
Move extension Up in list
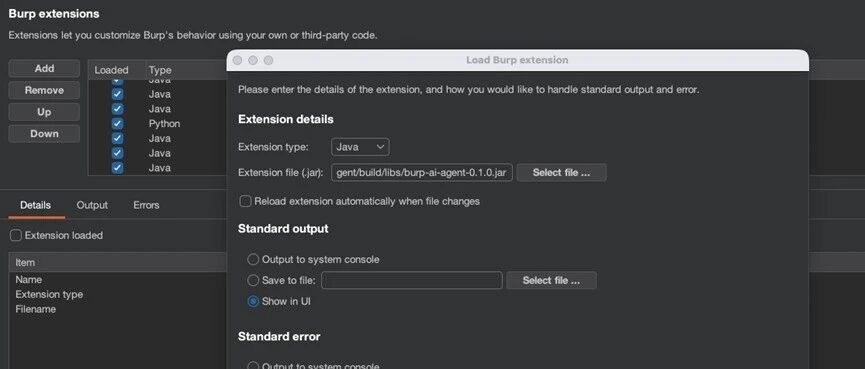[44, 112]
